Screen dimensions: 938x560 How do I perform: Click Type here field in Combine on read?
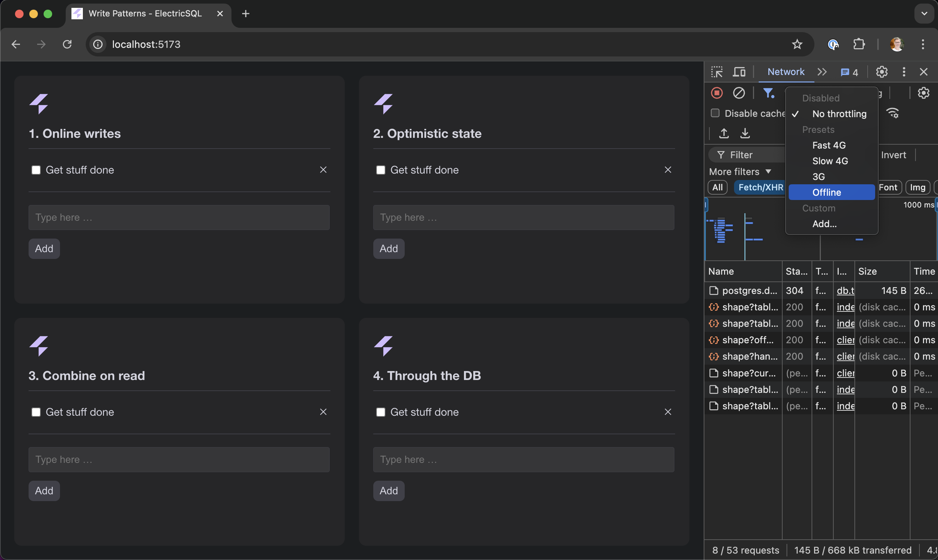(179, 460)
